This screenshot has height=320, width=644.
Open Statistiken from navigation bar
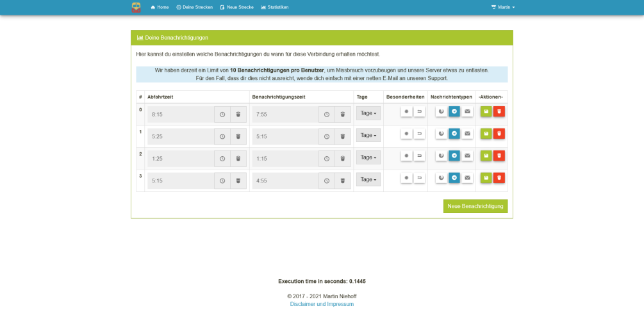275,7
